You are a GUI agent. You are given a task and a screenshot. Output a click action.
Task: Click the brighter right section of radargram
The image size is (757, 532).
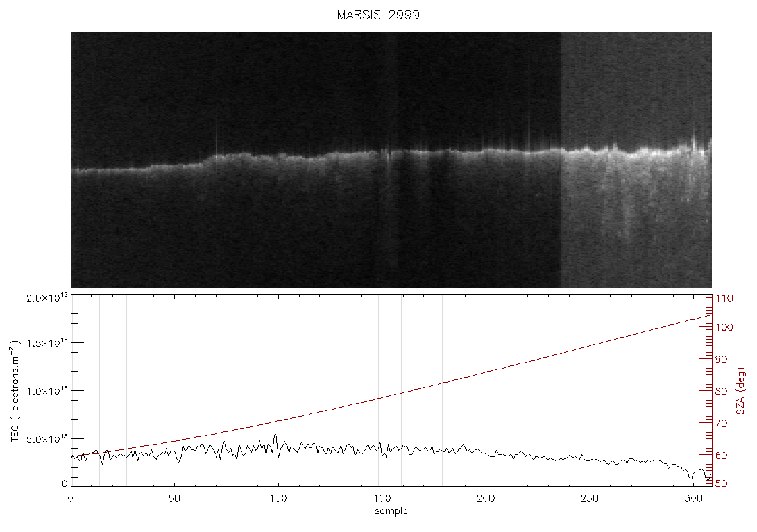(x=636, y=160)
